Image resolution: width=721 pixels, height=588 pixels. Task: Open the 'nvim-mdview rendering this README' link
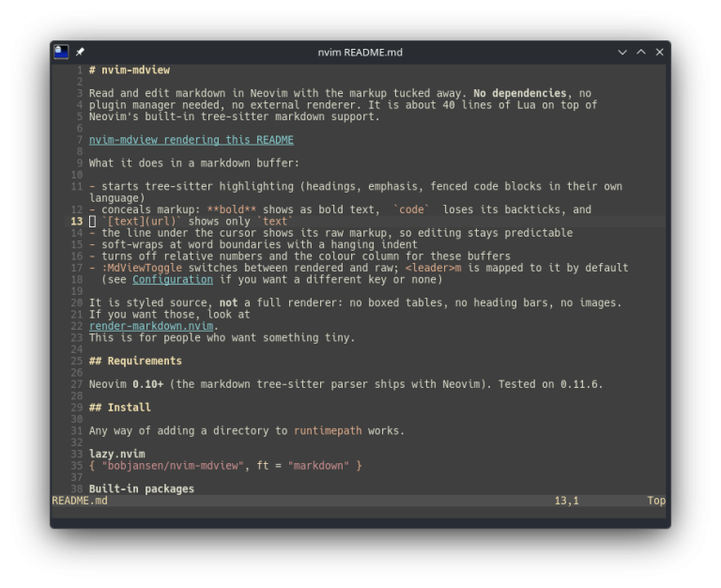(x=192, y=140)
